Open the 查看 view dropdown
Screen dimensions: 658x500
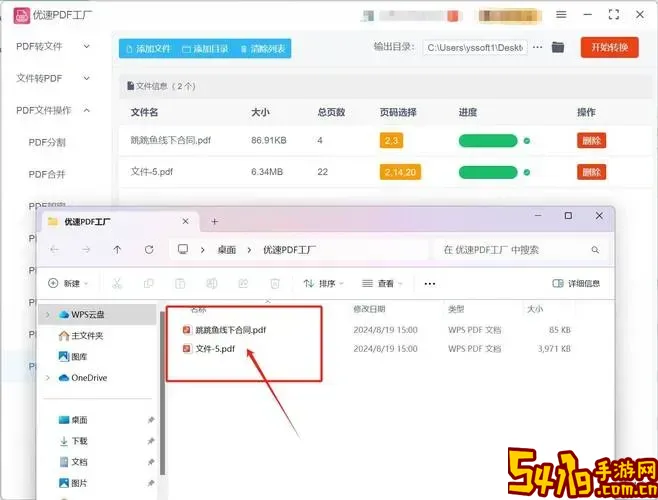pyautogui.click(x=382, y=284)
